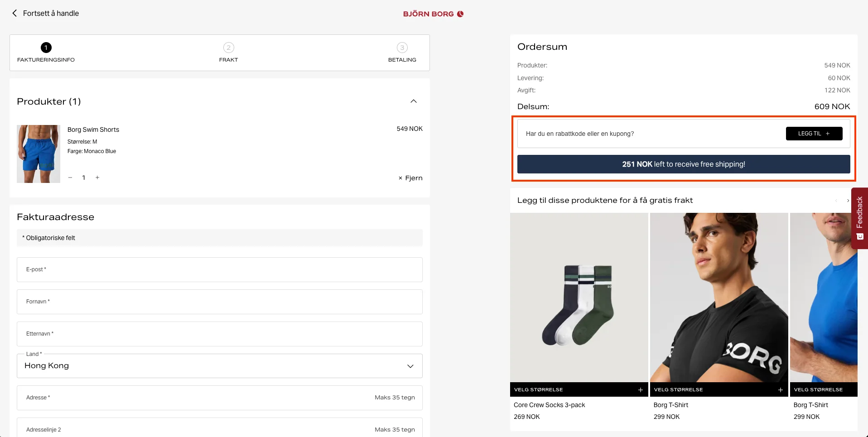868x437 pixels.
Task: Open the 299 NOK black Borg T-Shirt title
Action: pos(670,405)
